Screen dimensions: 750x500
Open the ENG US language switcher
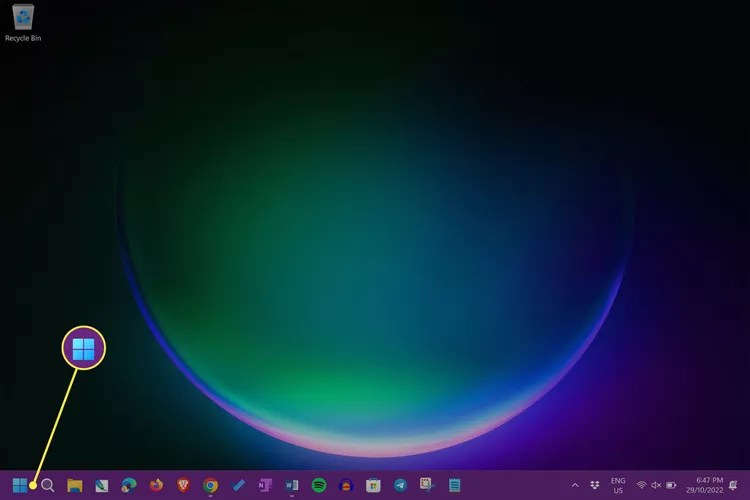tap(618, 485)
